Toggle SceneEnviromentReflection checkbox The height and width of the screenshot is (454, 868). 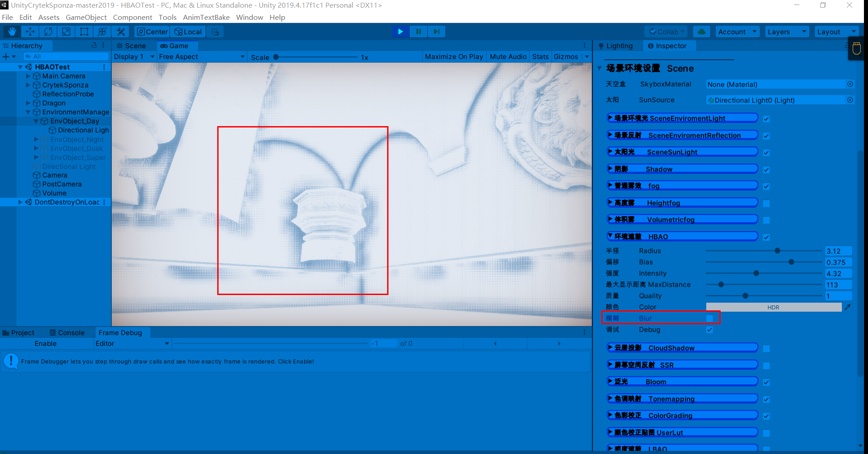coord(766,136)
